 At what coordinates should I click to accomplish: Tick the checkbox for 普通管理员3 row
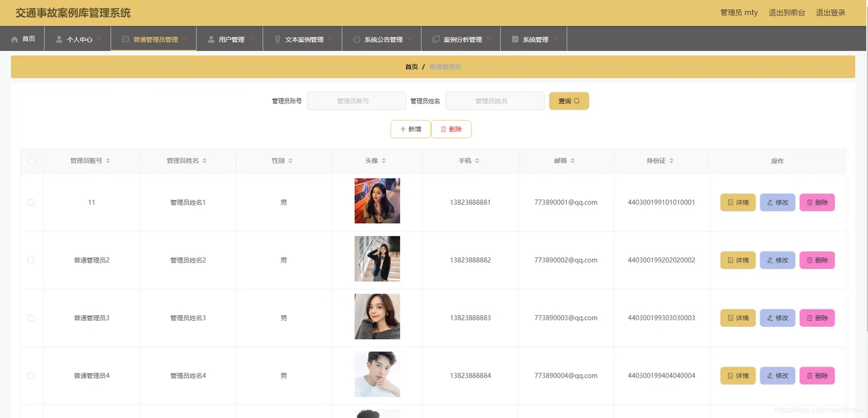coord(31,318)
